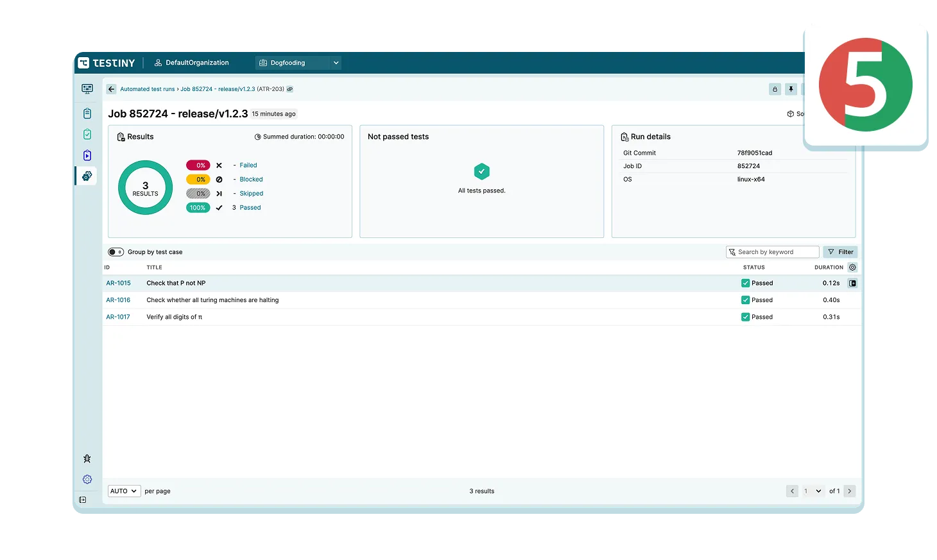This screenshot has width=937, height=560.
Task: Toggle Group by test case switch
Action: tap(116, 252)
